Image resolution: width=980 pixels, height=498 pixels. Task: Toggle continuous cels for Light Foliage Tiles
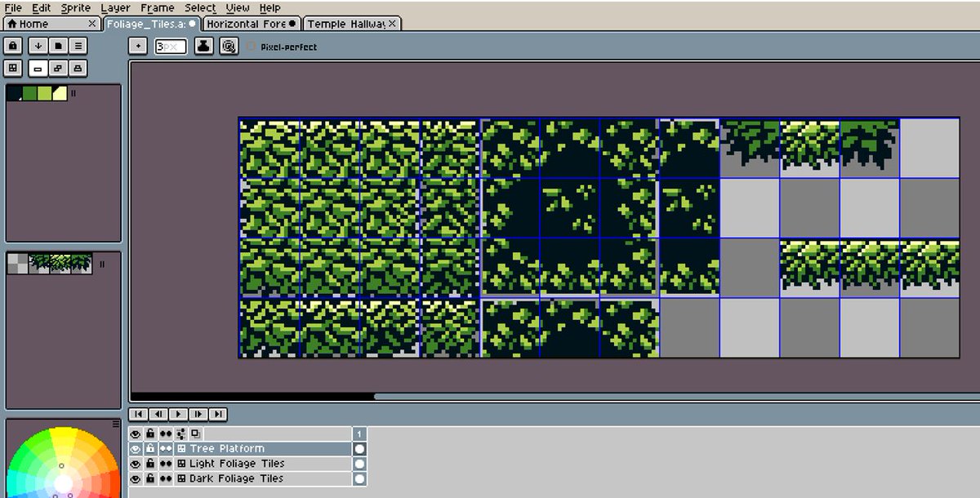click(166, 464)
